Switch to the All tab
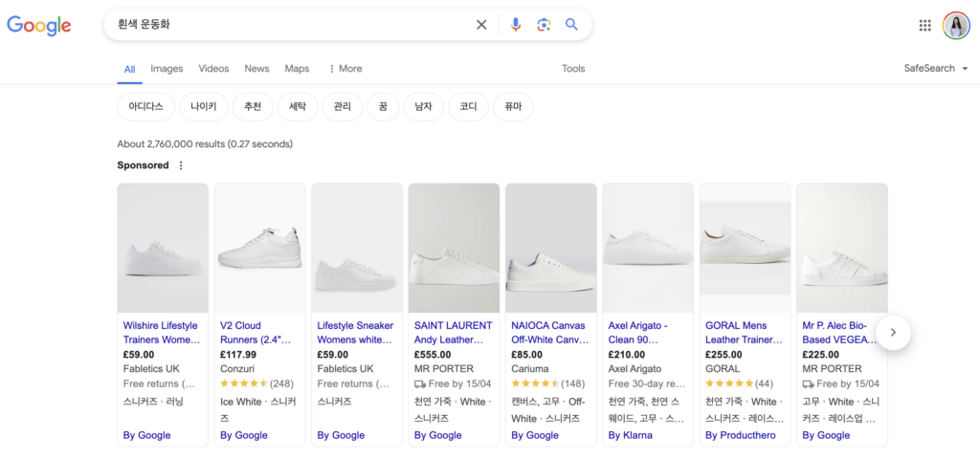This screenshot has height=459, width=980. [x=129, y=69]
